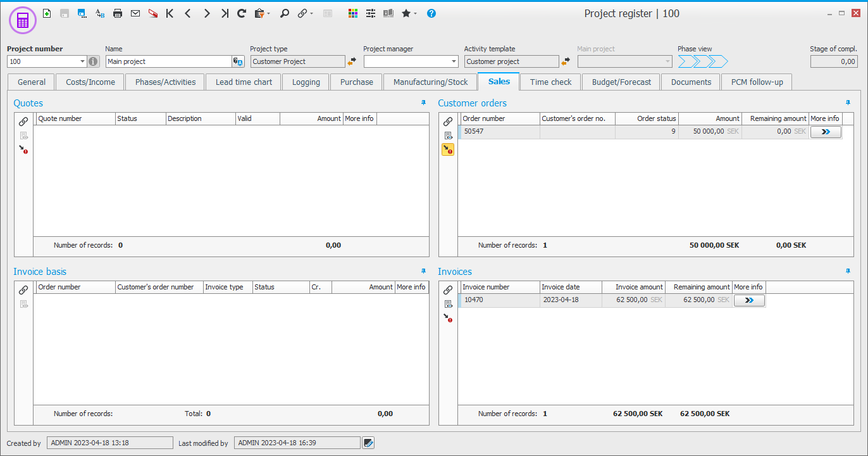Open the settings sliders icon
Viewport: 868px width, 456px height.
click(x=371, y=13)
